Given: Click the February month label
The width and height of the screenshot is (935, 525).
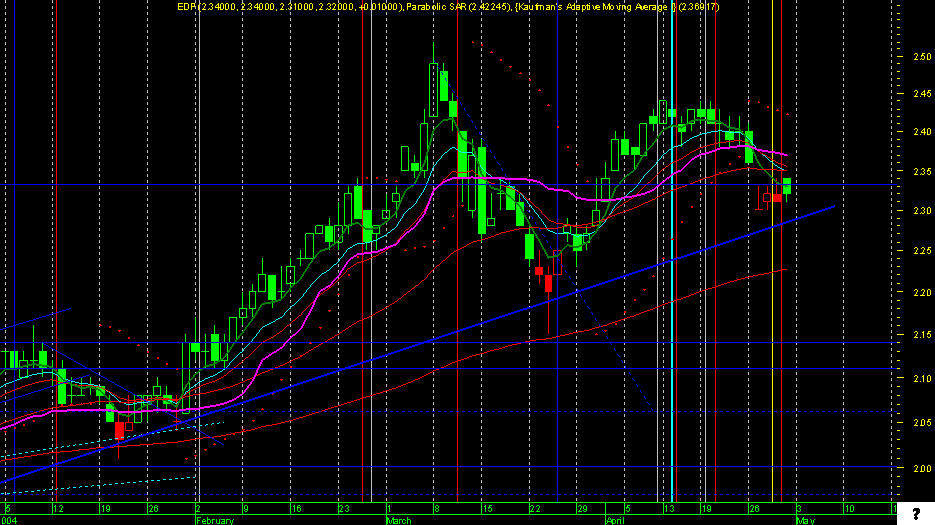Looking at the screenshot, I should (x=215, y=520).
